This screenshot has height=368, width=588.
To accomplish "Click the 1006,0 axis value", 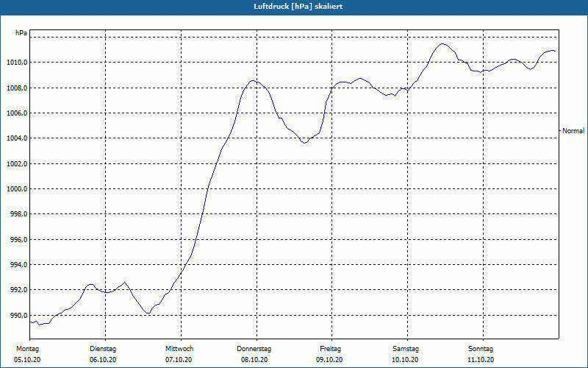I will point(17,113).
